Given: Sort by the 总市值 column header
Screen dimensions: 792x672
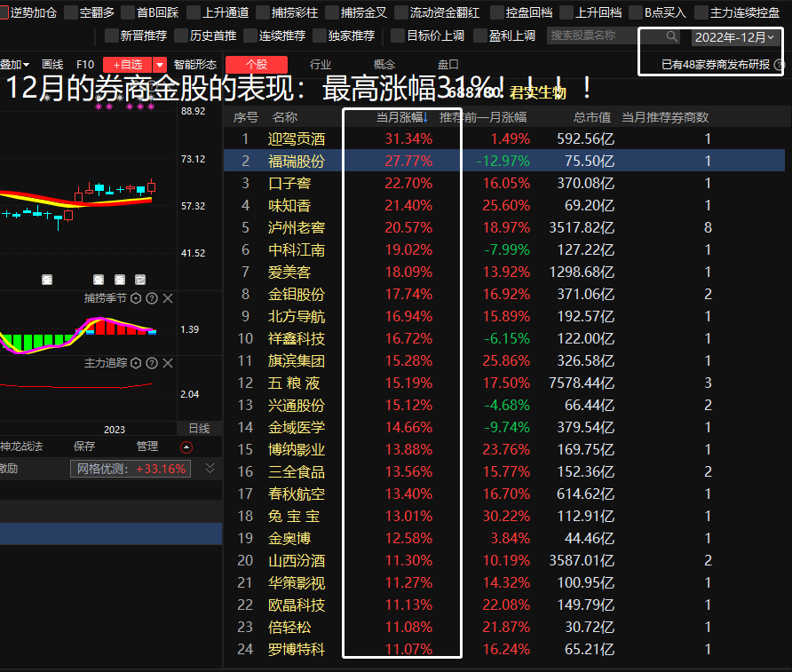Looking at the screenshot, I should point(592,118).
